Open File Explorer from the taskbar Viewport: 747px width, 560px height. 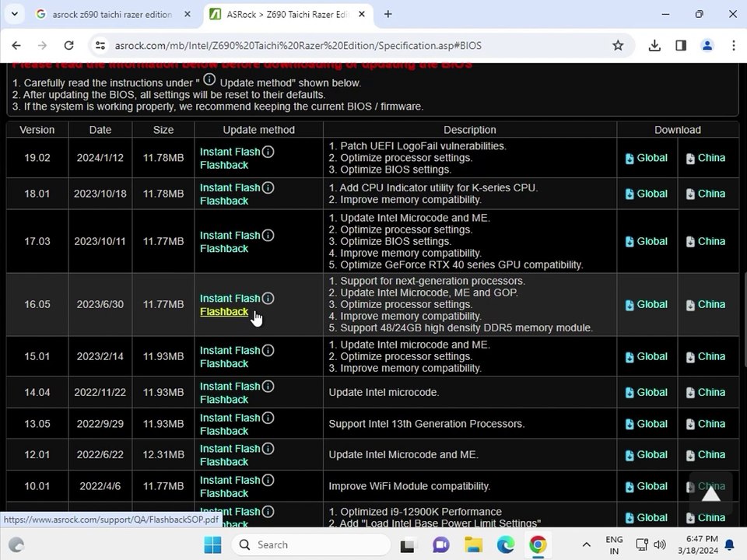click(474, 544)
